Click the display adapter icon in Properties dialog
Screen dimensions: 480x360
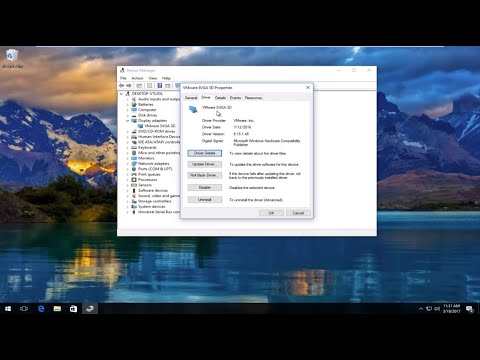pyautogui.click(x=193, y=109)
